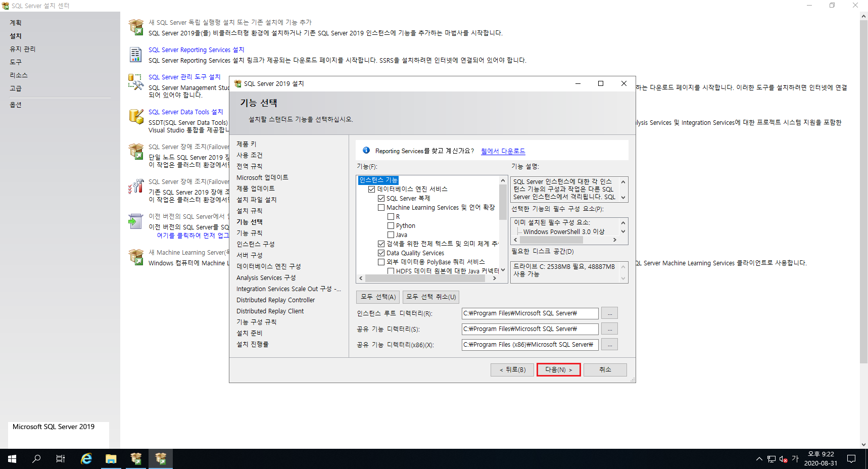Uncheck SQL Server Replication checkbox
The height and width of the screenshot is (469, 868).
(381, 198)
